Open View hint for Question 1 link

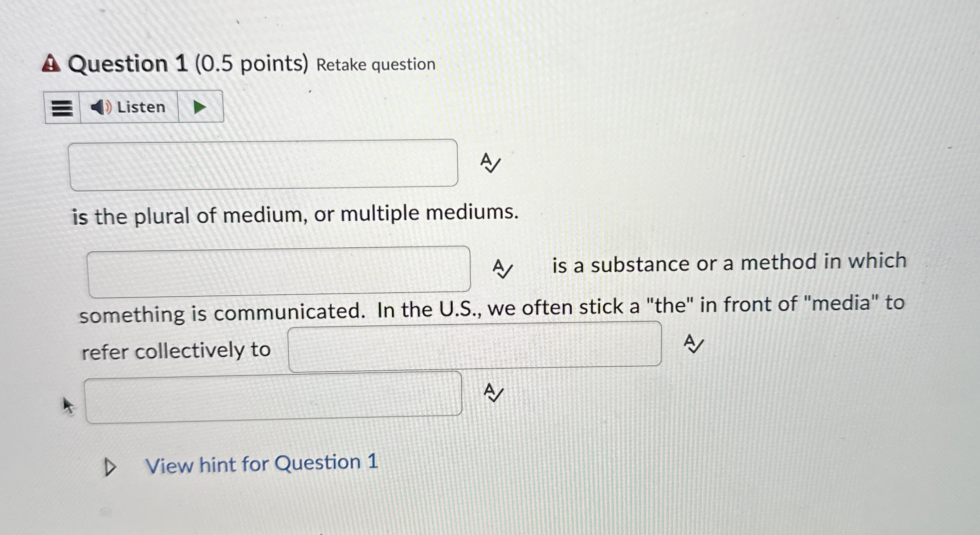pyautogui.click(x=262, y=464)
